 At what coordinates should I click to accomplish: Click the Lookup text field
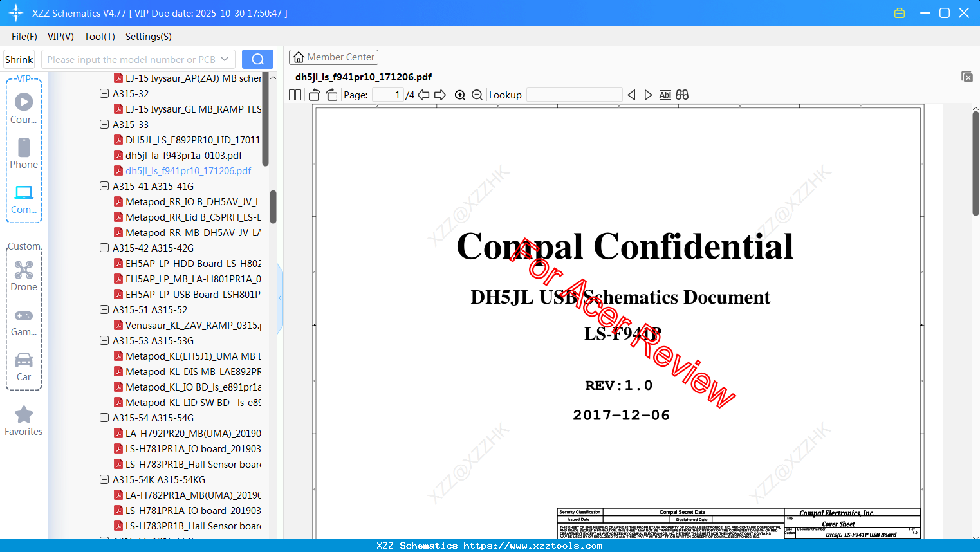click(x=574, y=95)
